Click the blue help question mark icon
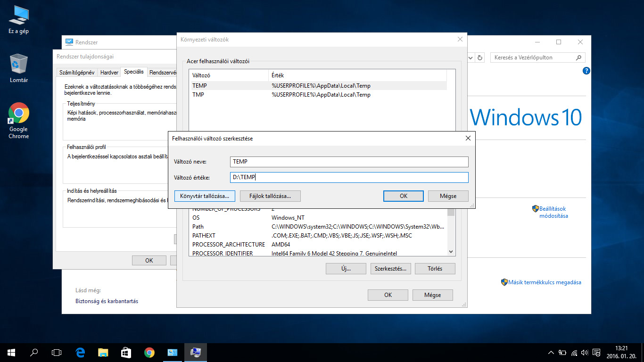The width and height of the screenshot is (644, 362). pos(586,71)
